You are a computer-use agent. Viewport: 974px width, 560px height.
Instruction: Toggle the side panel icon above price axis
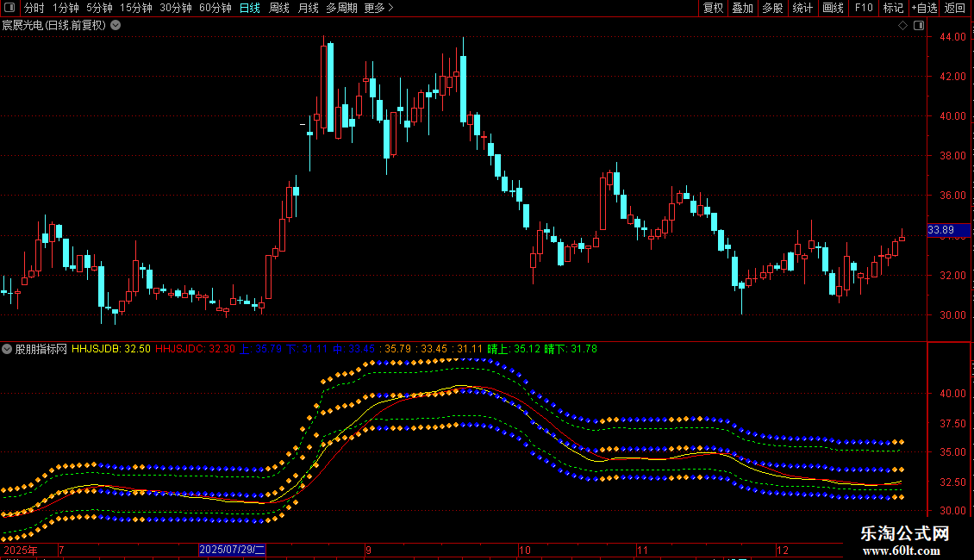pos(919,26)
